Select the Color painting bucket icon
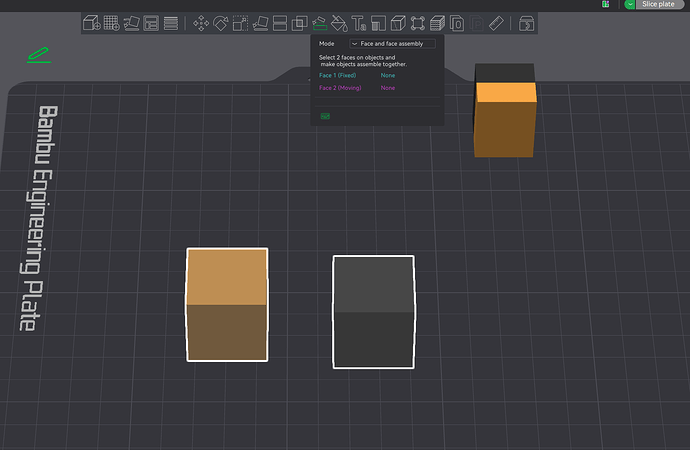The height and width of the screenshot is (450, 690). click(339, 23)
